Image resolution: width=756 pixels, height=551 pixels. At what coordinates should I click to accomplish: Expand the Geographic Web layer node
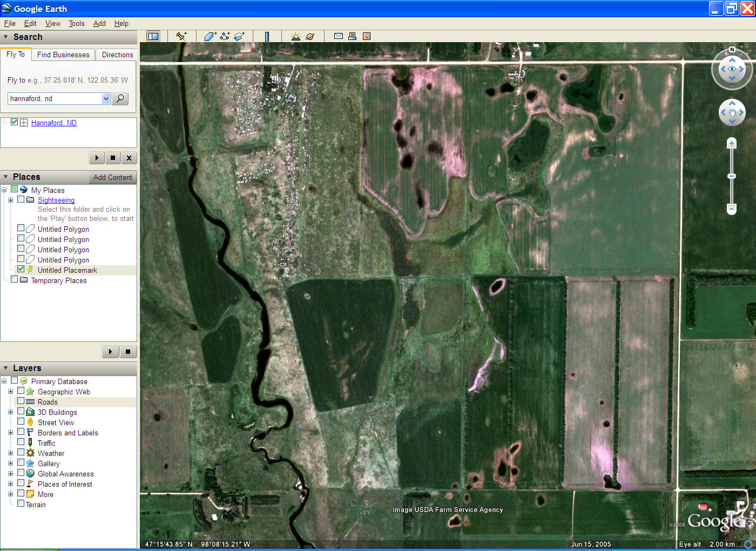(x=10, y=391)
